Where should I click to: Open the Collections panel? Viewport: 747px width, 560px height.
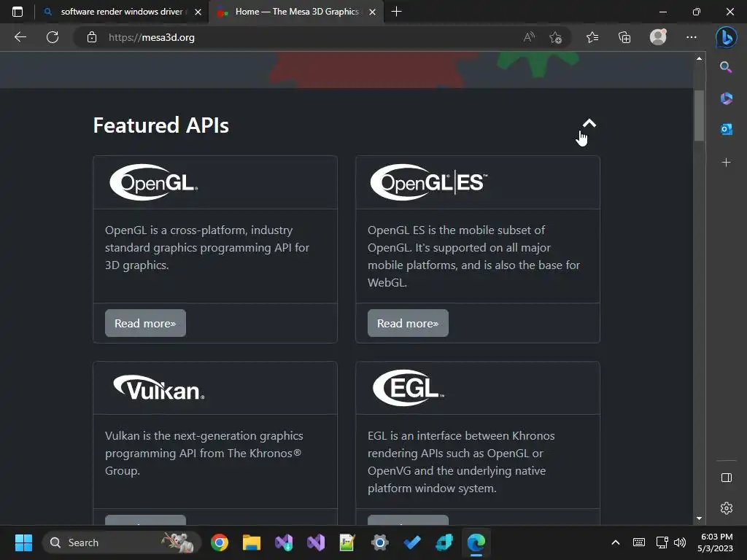624,37
